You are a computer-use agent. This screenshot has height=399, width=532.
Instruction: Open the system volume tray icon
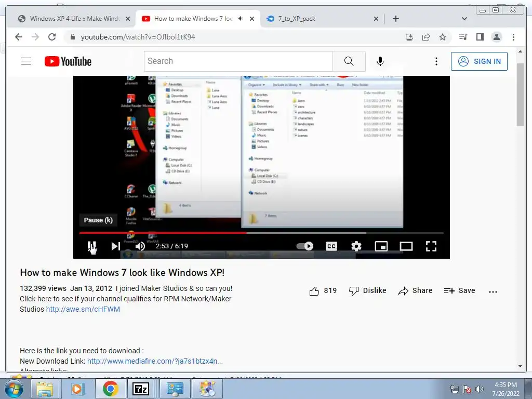[x=480, y=389]
